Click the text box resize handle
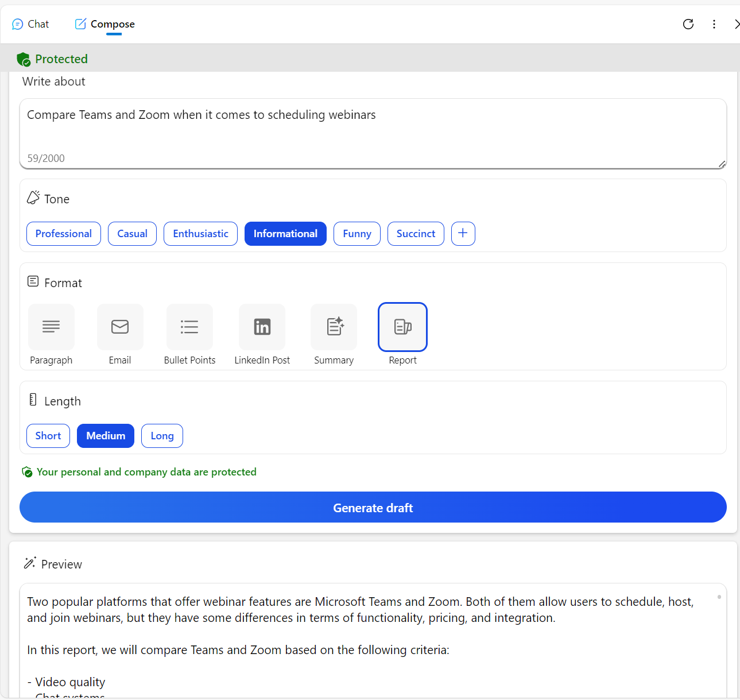 point(722,164)
